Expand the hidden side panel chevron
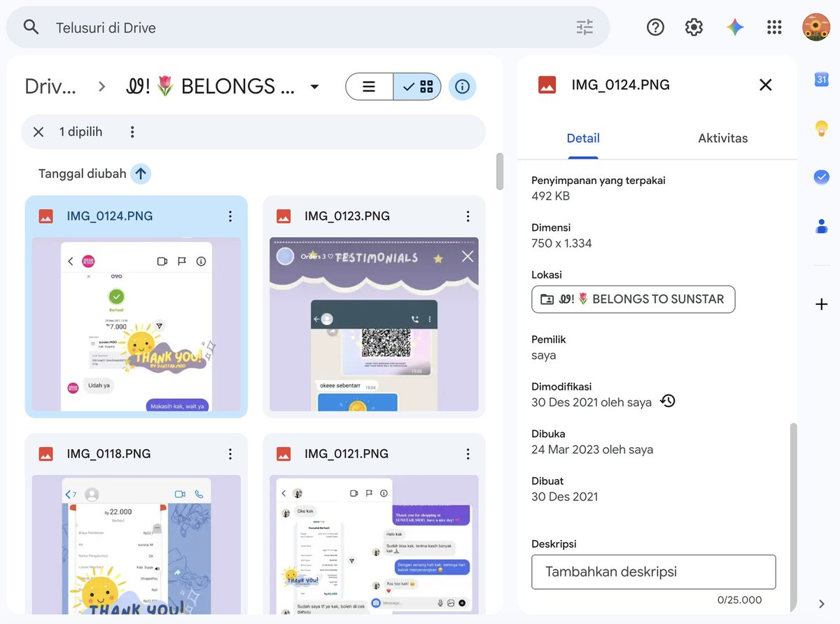Viewport: 840px width, 624px height. [822, 604]
